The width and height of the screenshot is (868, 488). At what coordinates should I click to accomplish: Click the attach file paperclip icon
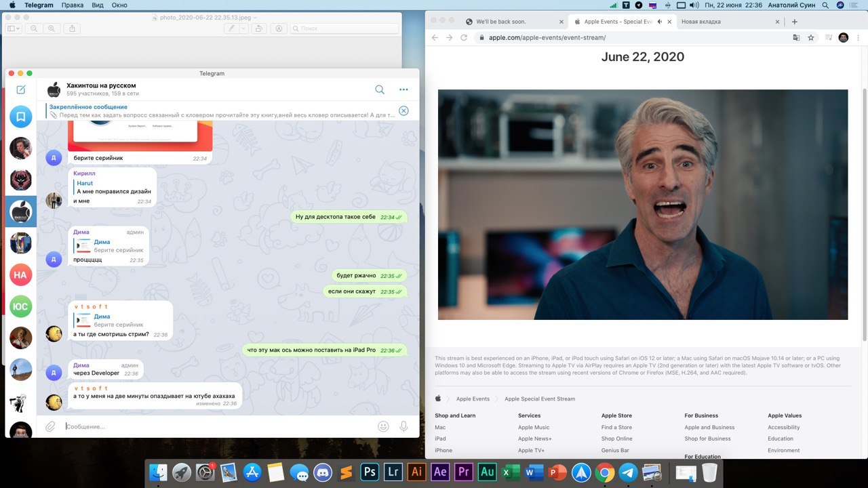(50, 426)
